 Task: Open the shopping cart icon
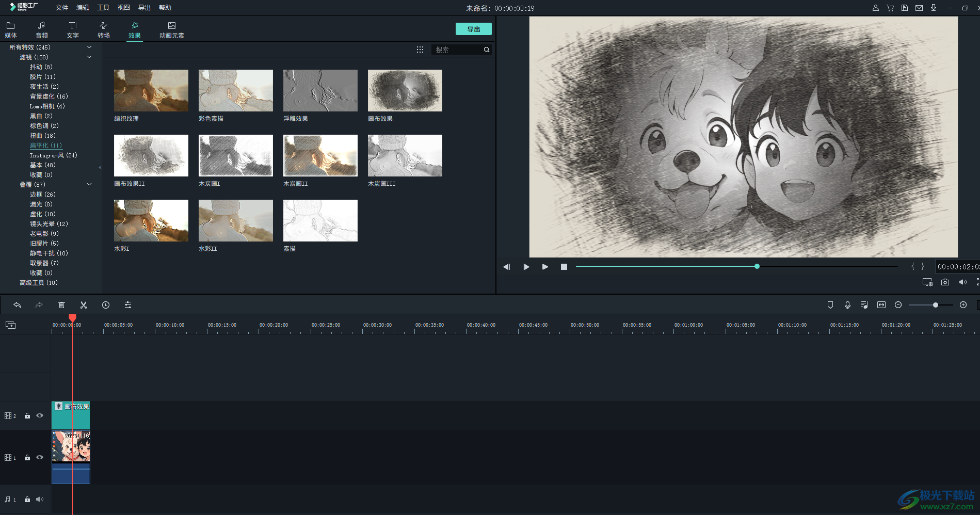890,8
